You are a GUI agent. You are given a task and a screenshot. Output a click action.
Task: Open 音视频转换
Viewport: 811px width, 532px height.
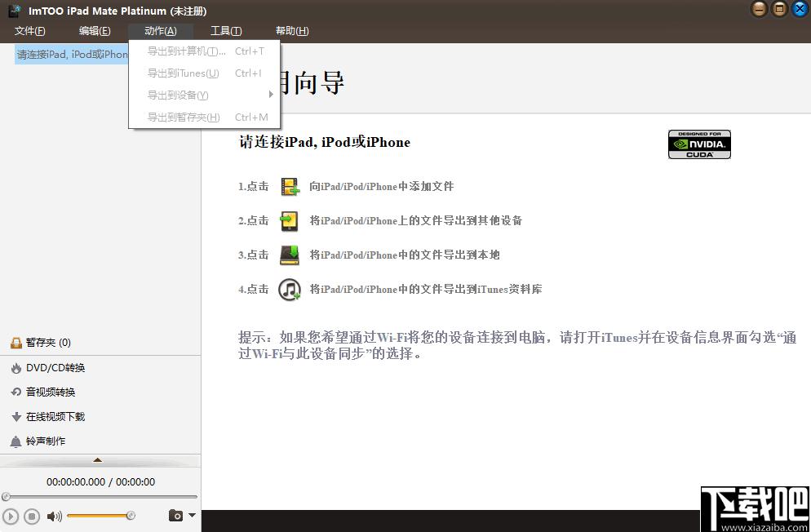[x=51, y=392]
